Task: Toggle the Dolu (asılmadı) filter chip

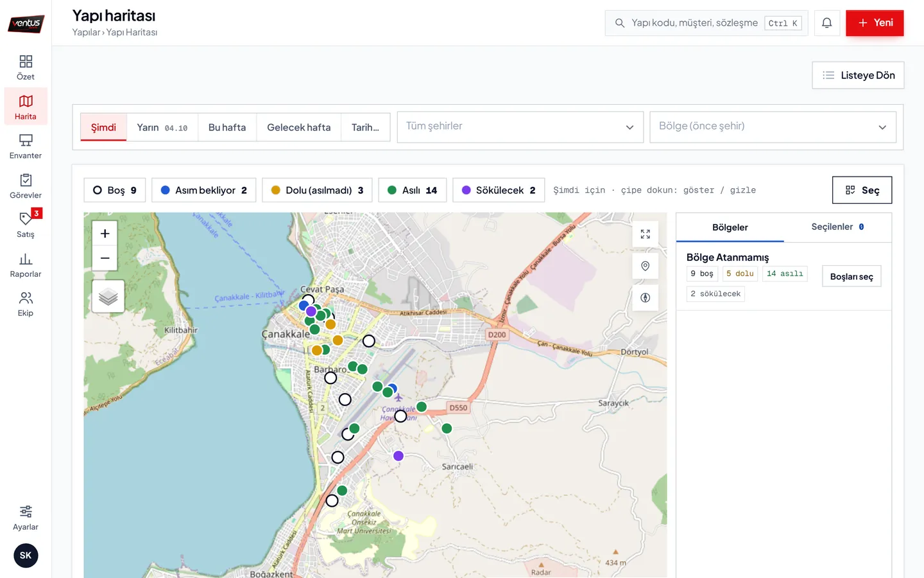Action: (x=318, y=190)
